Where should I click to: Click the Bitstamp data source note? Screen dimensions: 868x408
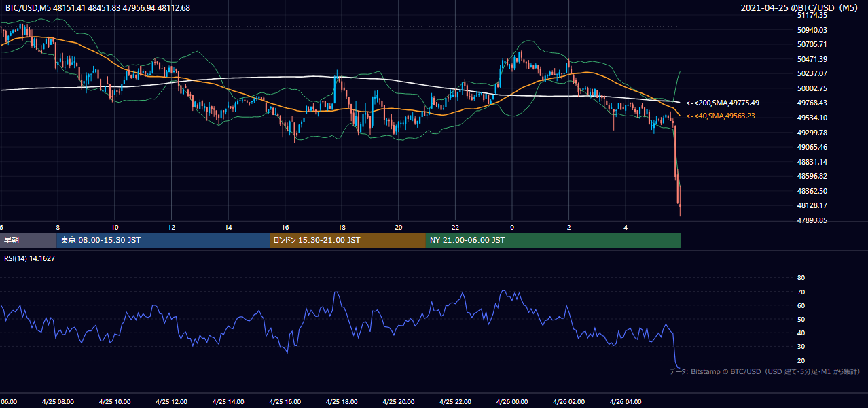pyautogui.click(x=765, y=371)
